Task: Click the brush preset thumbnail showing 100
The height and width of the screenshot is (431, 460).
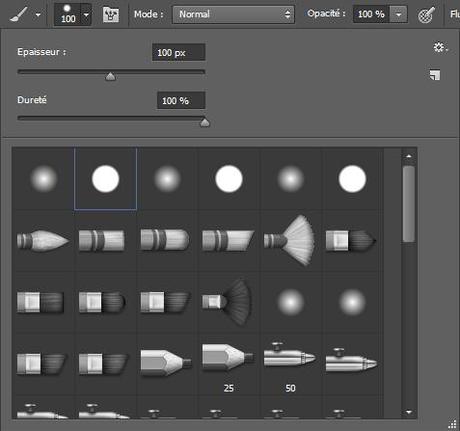Action: tap(68, 14)
